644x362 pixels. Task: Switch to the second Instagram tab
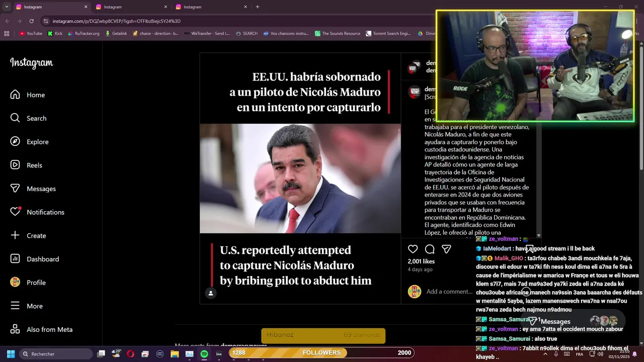pyautogui.click(x=130, y=7)
